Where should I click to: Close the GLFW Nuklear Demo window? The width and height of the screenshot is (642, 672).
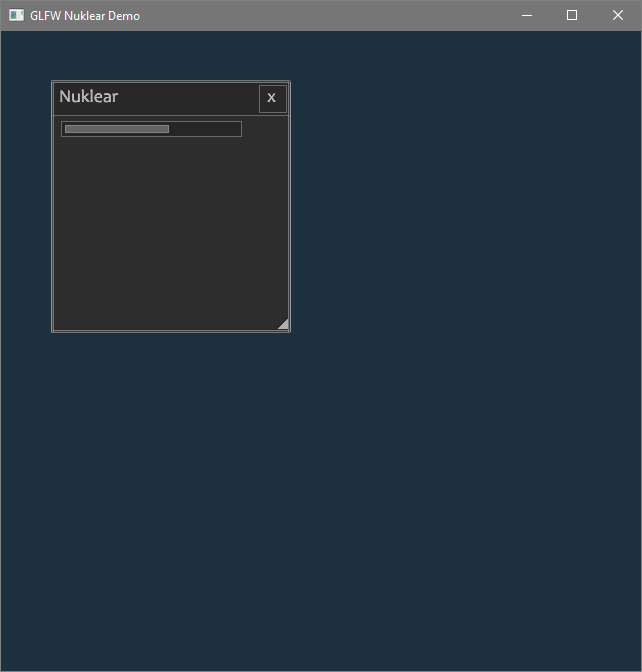(618, 15)
